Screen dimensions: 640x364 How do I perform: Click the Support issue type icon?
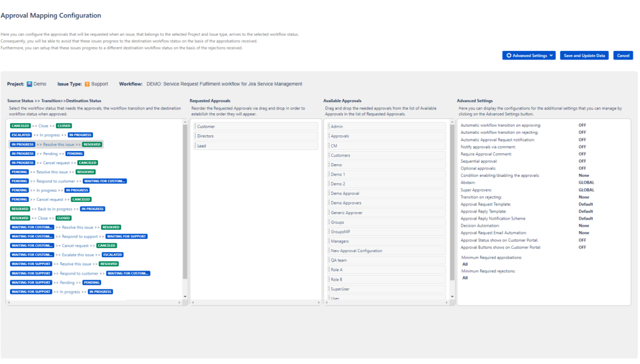(x=87, y=84)
